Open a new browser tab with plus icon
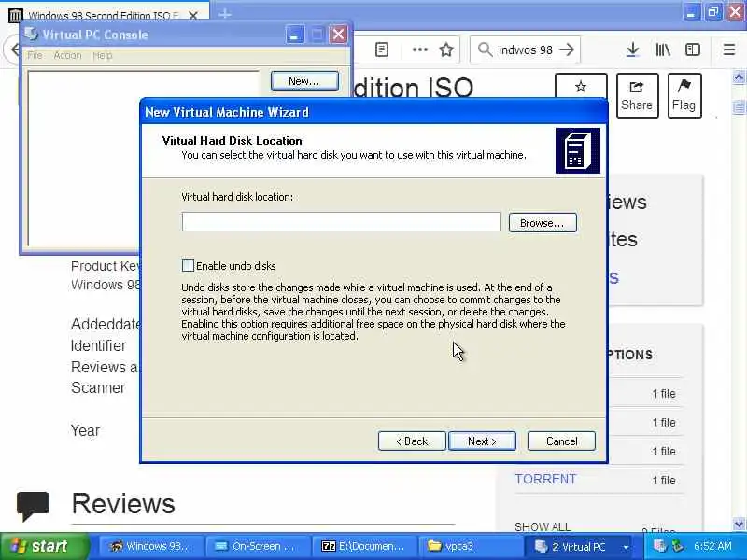The width and height of the screenshot is (747, 560). coord(225,14)
